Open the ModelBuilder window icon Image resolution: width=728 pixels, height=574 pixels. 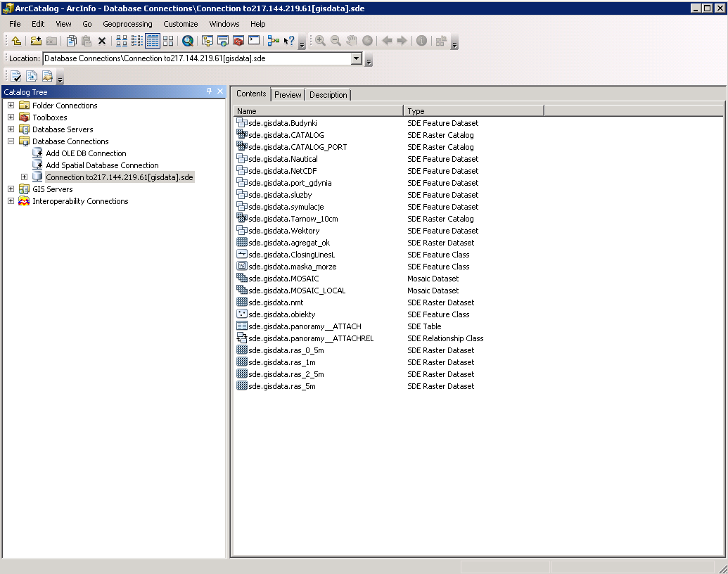pos(274,41)
